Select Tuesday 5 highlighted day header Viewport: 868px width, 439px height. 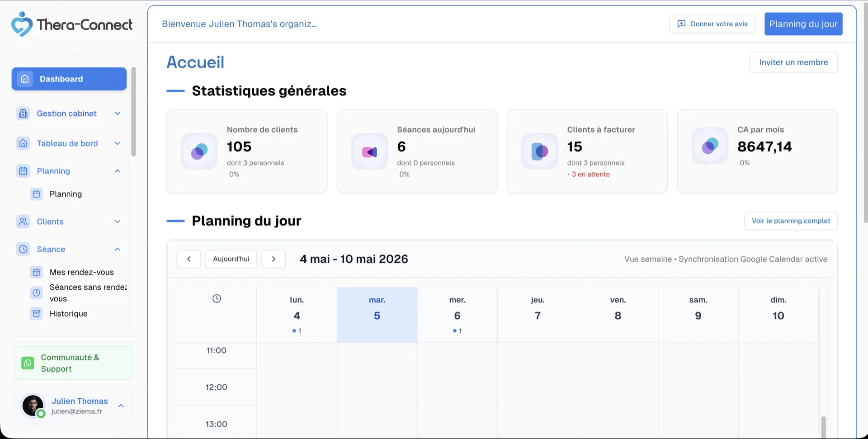pyautogui.click(x=377, y=315)
